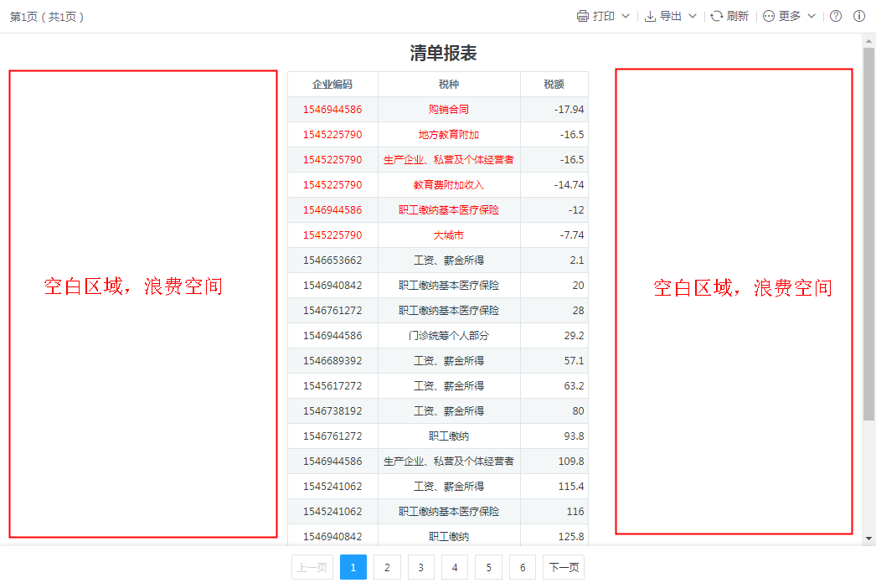Go to page 3 in pagination
Viewport: 876px width, 588px height.
[x=421, y=568]
